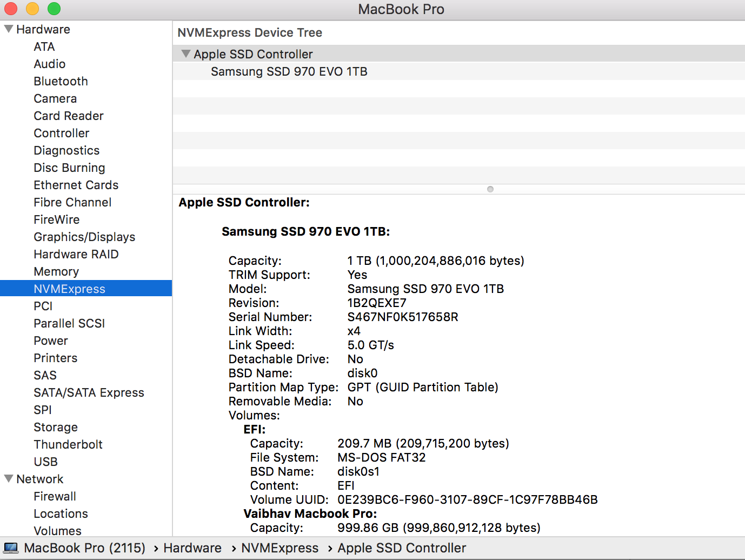The width and height of the screenshot is (745, 560).
Task: Open Firewall under Network
Action: (x=55, y=496)
